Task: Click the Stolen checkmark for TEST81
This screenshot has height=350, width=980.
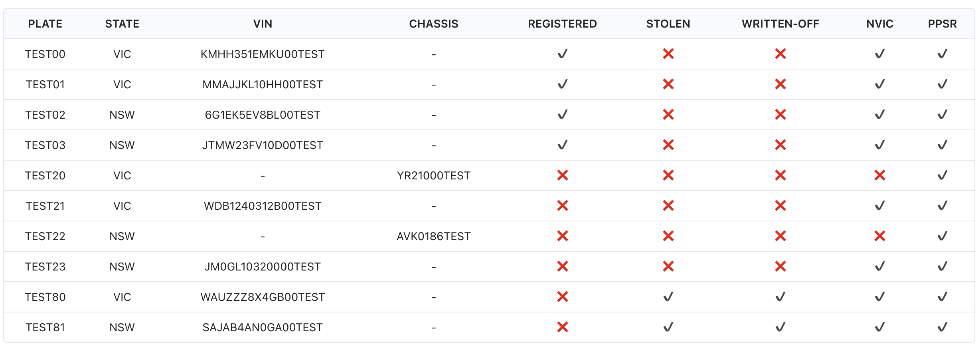Action: click(x=668, y=327)
